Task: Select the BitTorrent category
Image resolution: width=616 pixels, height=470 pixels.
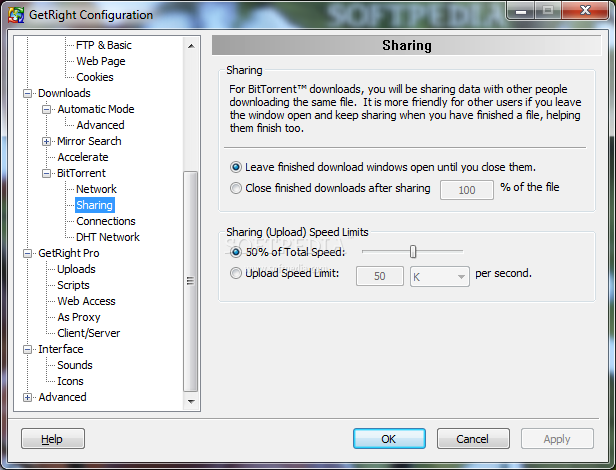Action: click(x=81, y=173)
